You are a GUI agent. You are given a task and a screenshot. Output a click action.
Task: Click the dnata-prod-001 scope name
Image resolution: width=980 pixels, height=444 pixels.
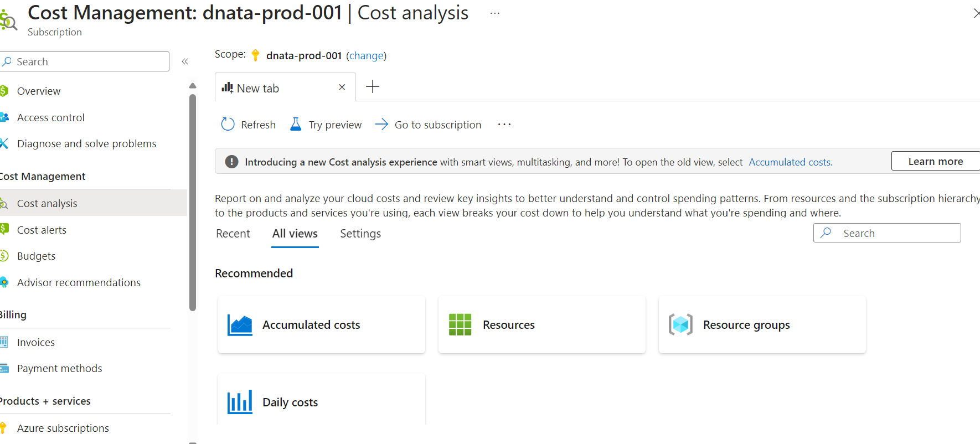pos(304,55)
